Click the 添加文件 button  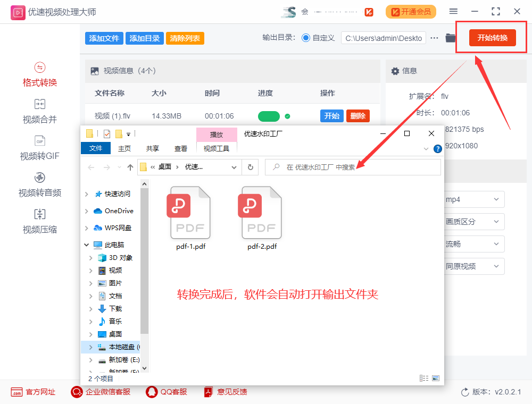coord(104,38)
